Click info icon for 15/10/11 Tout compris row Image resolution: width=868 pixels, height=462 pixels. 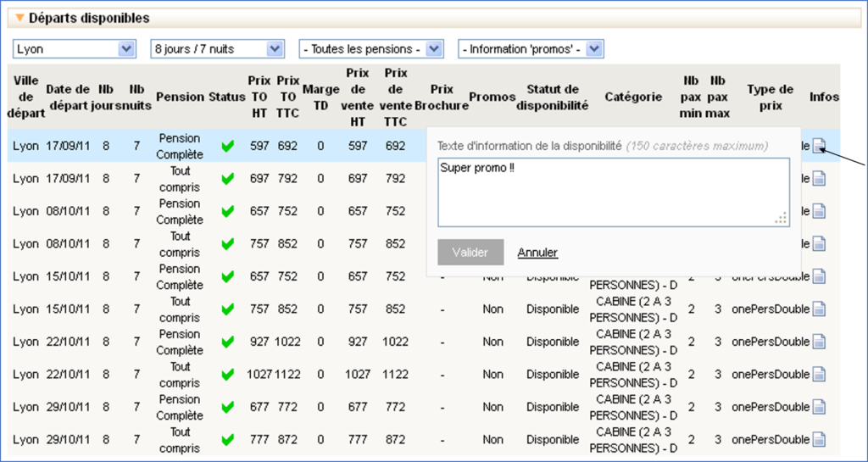818,309
